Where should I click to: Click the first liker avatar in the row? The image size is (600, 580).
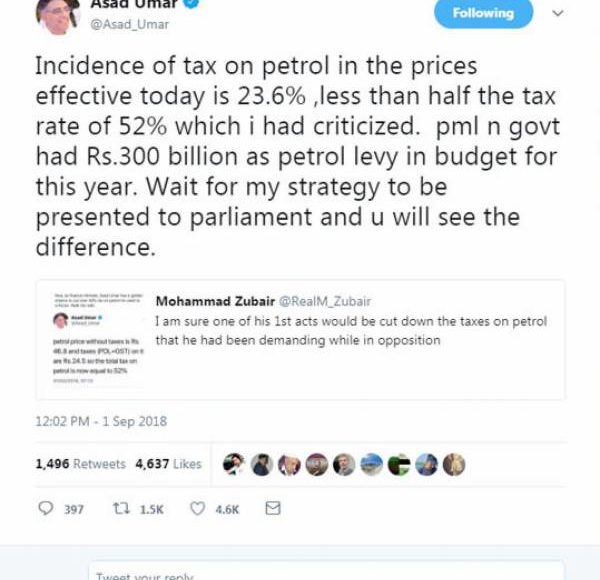click(x=233, y=464)
